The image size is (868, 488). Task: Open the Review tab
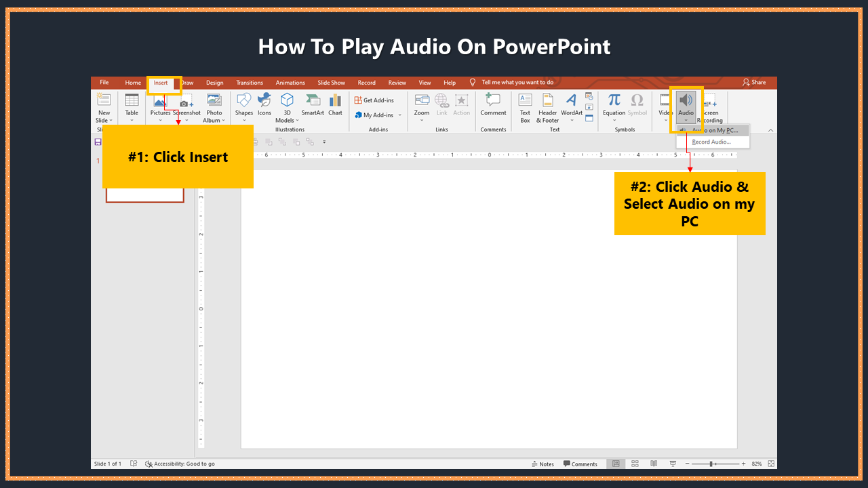click(x=397, y=83)
